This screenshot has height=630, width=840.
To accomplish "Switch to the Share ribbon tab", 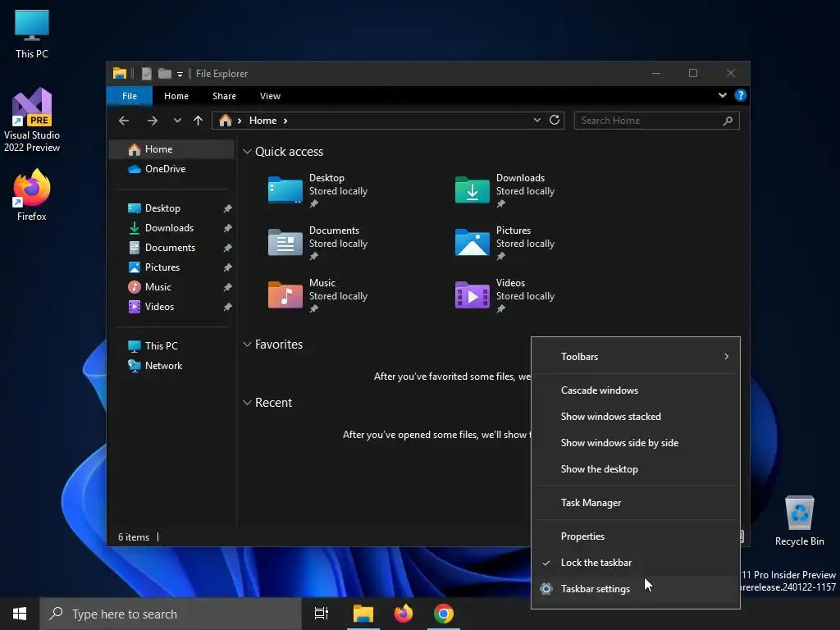I will (224, 96).
